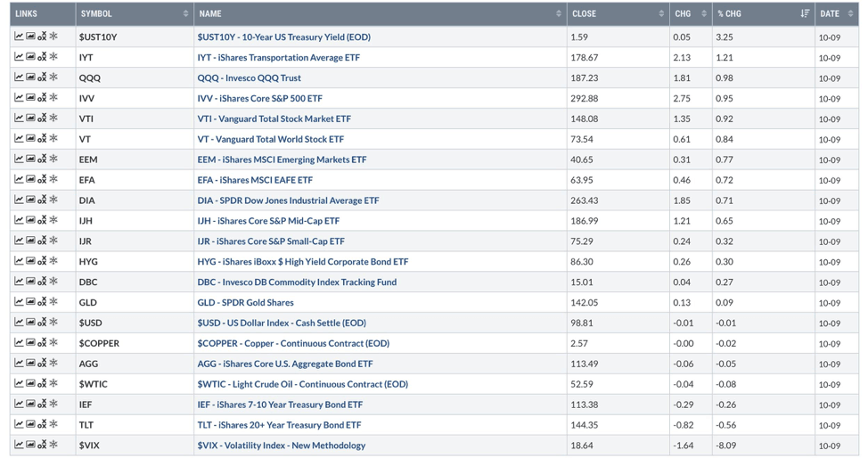Open the SharpChart line icon for AGG
The width and height of the screenshot is (868, 458).
click(x=19, y=362)
